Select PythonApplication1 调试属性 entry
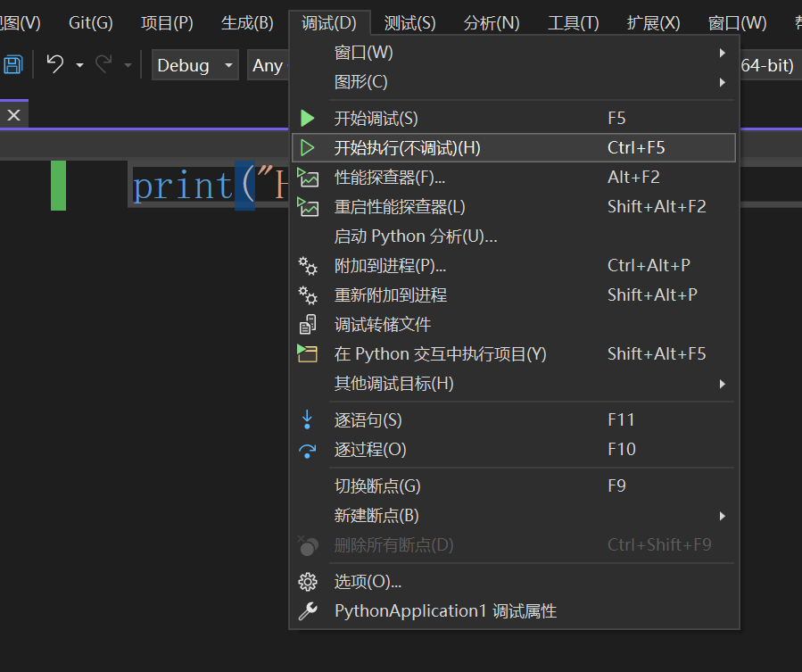 tap(514, 611)
